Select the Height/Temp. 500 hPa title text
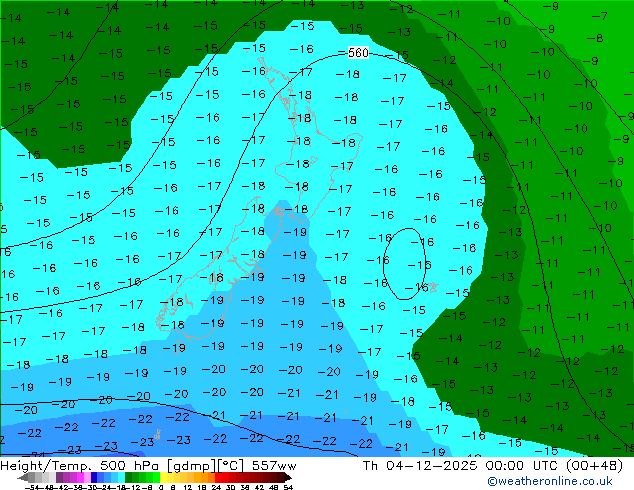634x490 pixels. (81, 466)
